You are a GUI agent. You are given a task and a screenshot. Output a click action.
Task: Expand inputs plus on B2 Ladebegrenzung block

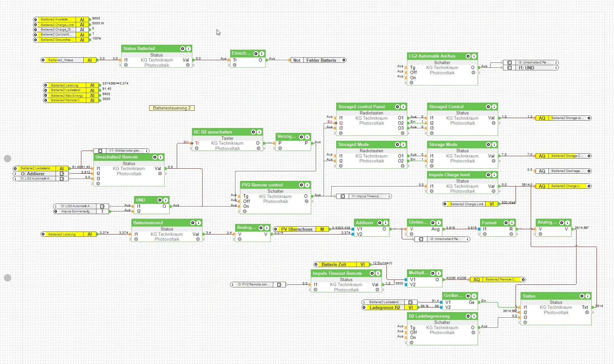(412, 343)
